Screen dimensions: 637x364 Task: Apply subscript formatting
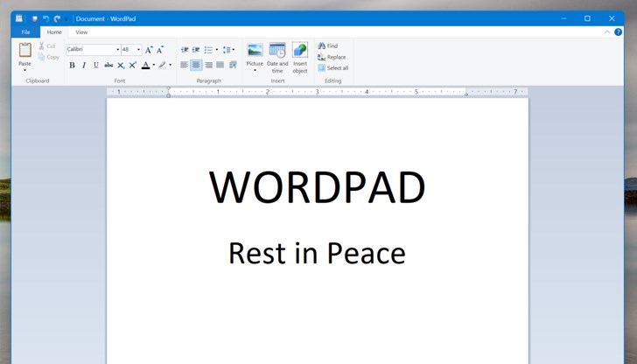tap(121, 65)
